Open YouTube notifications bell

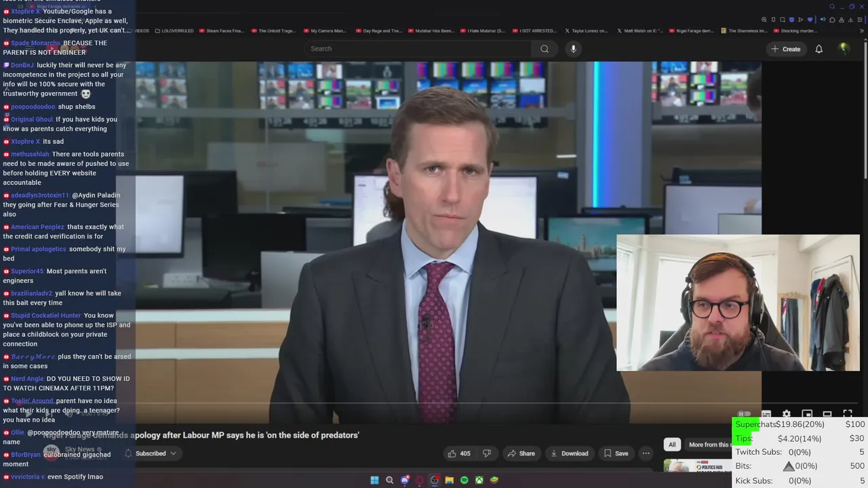(818, 49)
